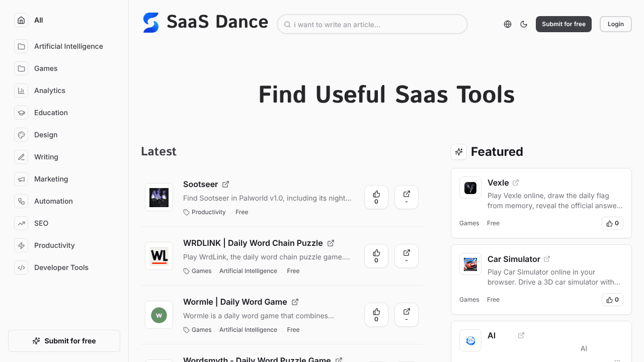Open the language globe selector
This screenshot has height=362, width=644.
tap(508, 24)
